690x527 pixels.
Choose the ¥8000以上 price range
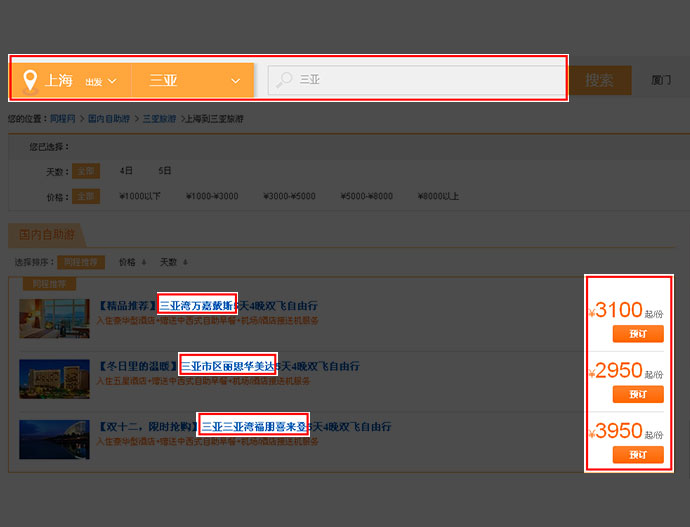(437, 197)
